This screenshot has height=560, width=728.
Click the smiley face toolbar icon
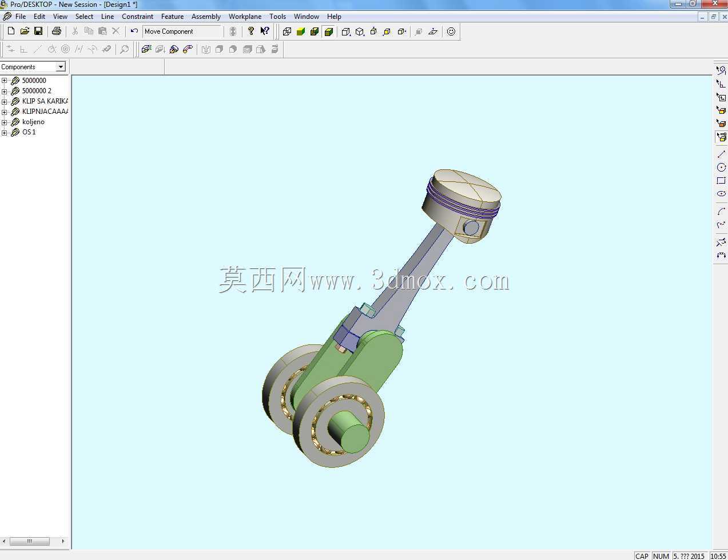451,31
